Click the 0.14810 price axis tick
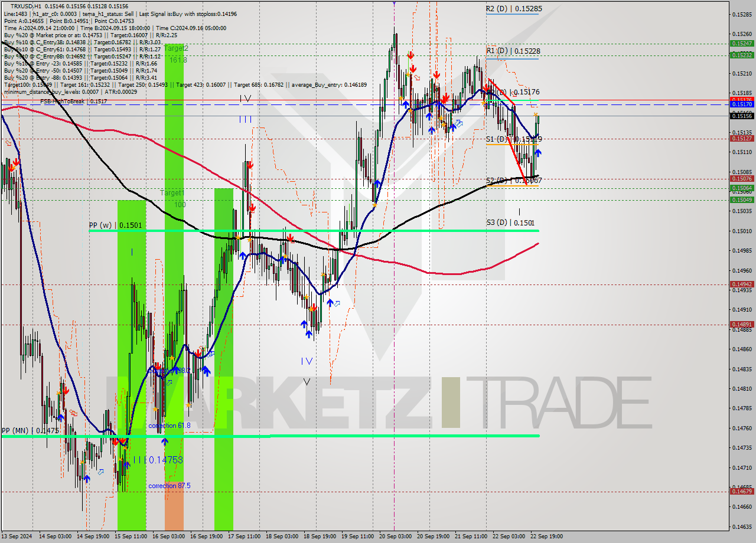The width and height of the screenshot is (756, 543). [742, 389]
